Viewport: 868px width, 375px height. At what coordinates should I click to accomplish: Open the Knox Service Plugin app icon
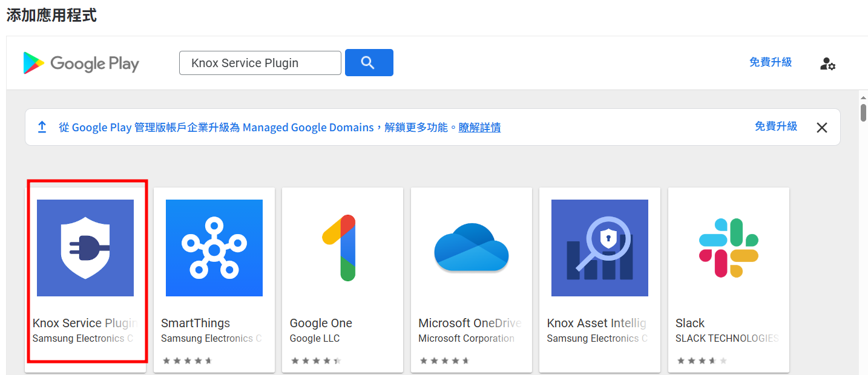point(85,248)
